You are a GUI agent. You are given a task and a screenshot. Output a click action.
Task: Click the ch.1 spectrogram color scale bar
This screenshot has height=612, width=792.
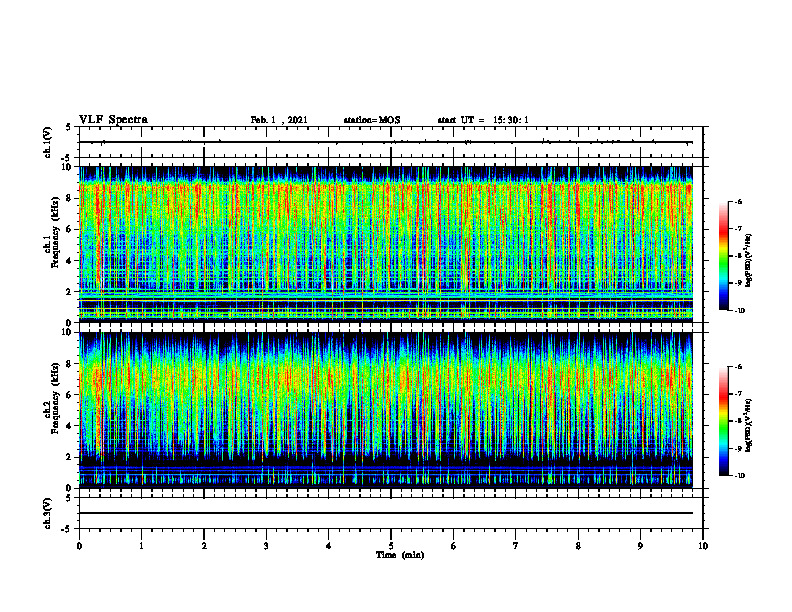coord(723,256)
